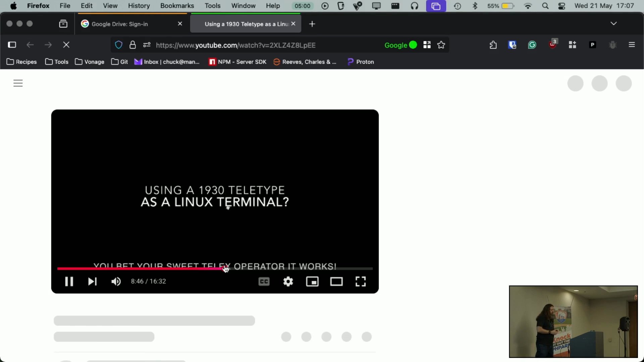Click the red video progress bar

pos(134,268)
